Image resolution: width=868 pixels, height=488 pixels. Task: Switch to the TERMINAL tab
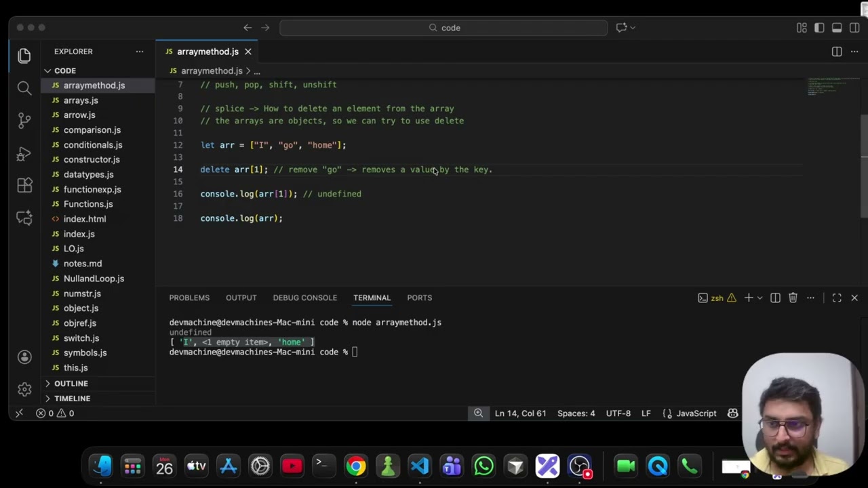point(372,298)
